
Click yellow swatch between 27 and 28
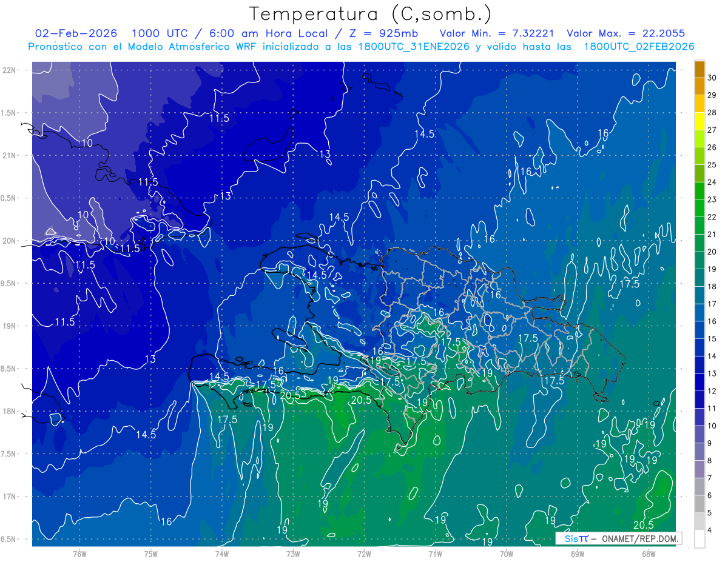tap(699, 121)
